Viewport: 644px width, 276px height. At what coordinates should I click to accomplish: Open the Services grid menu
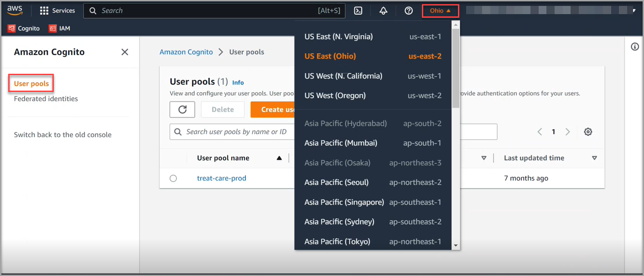pos(57,10)
